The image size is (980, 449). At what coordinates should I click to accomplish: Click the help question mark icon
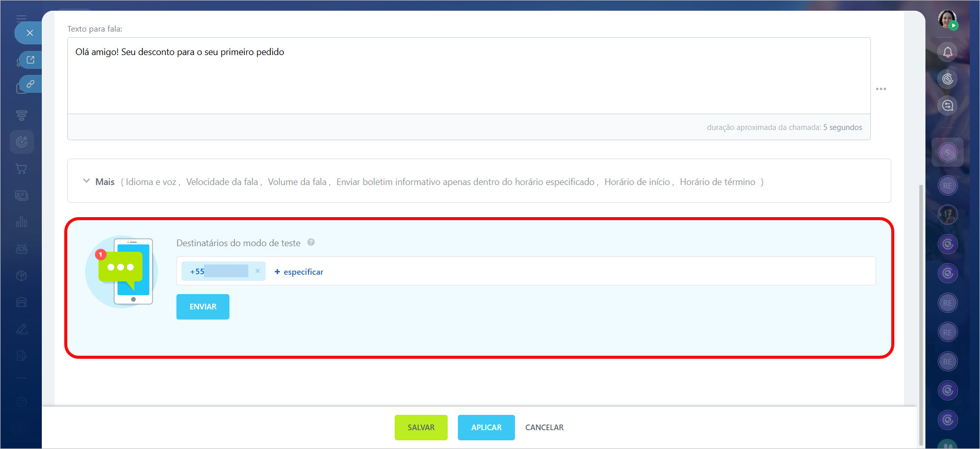coord(311,243)
